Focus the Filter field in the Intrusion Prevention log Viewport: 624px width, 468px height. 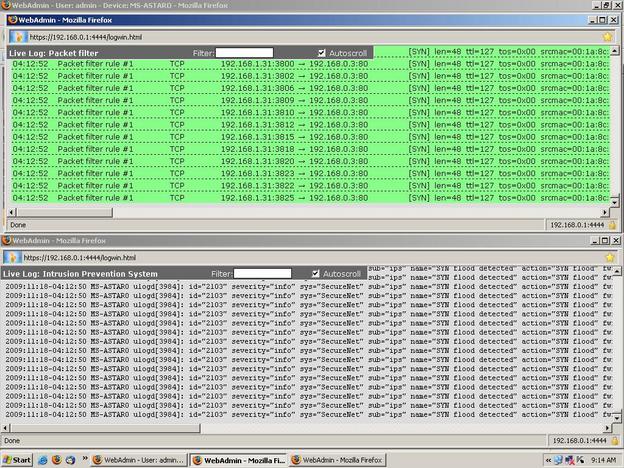coord(263,274)
